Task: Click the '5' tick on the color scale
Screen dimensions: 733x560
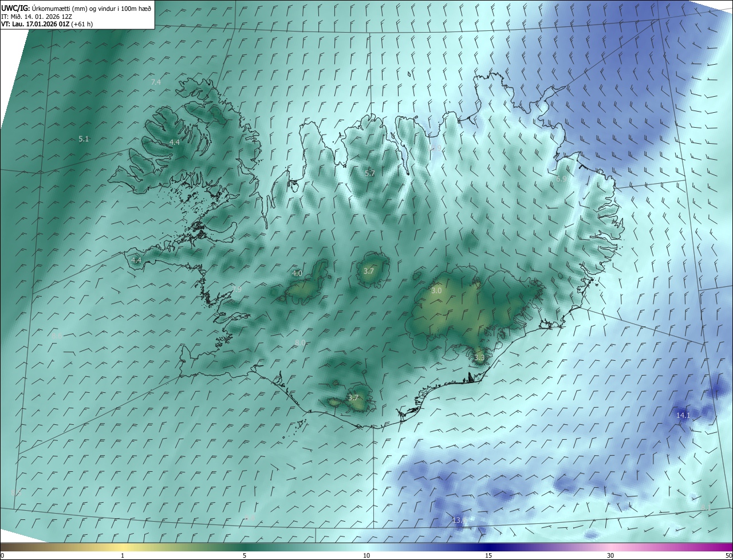Action: (245, 555)
